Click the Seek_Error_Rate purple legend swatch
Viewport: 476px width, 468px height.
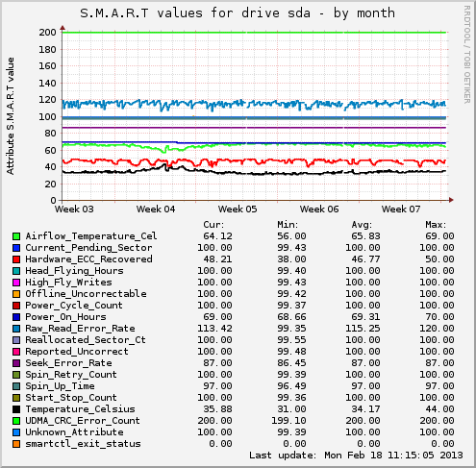click(x=16, y=363)
